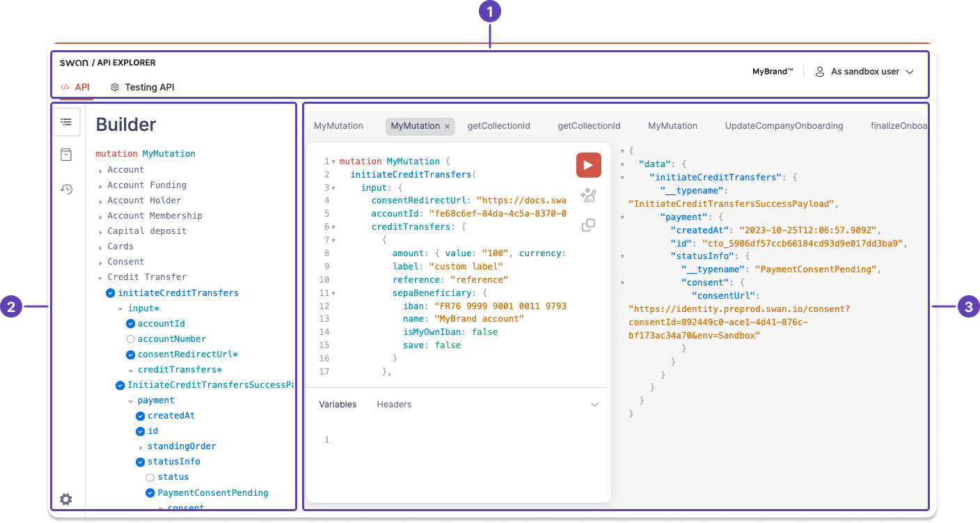Open the Builder list panel icon
This screenshot has height=523, width=980.
(66, 121)
